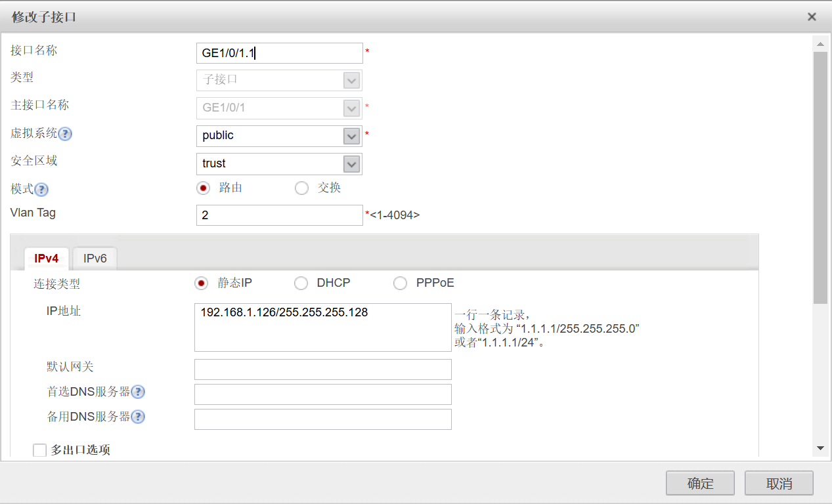Select the 交换 mode radio button

[301, 188]
